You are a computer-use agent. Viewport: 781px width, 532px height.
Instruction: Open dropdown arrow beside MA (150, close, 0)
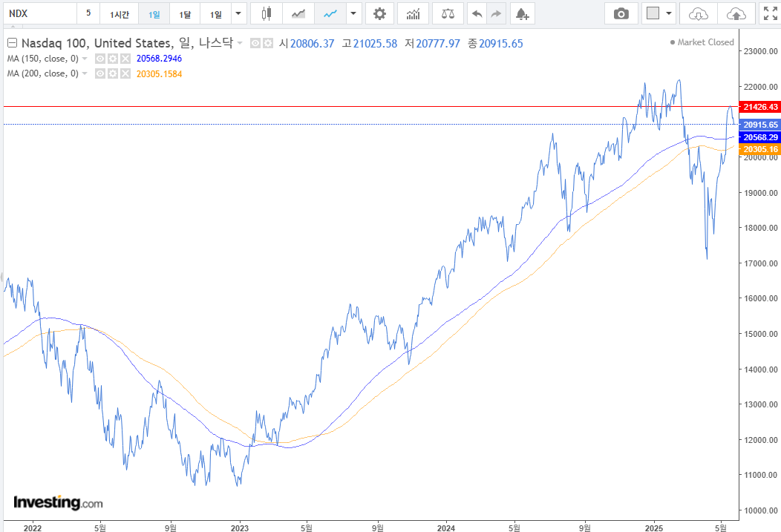[85, 59]
